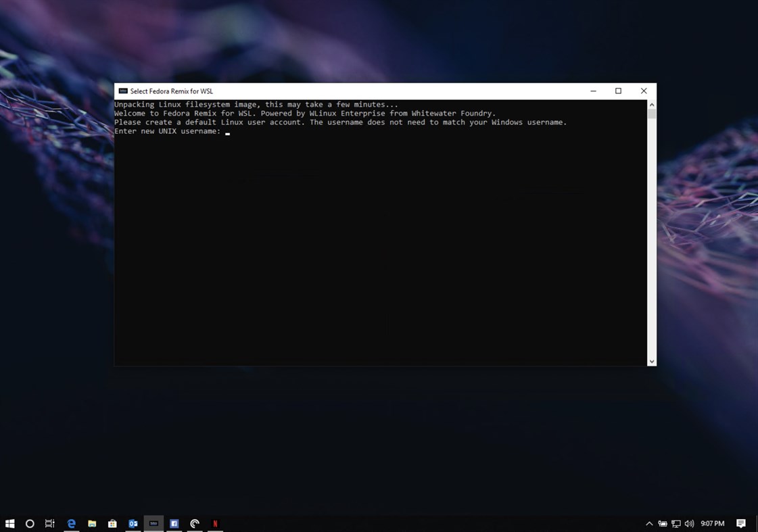Open Task View

tap(50, 523)
